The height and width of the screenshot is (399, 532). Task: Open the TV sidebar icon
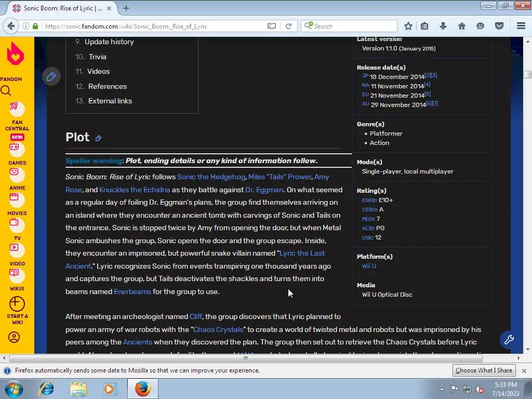(16, 224)
